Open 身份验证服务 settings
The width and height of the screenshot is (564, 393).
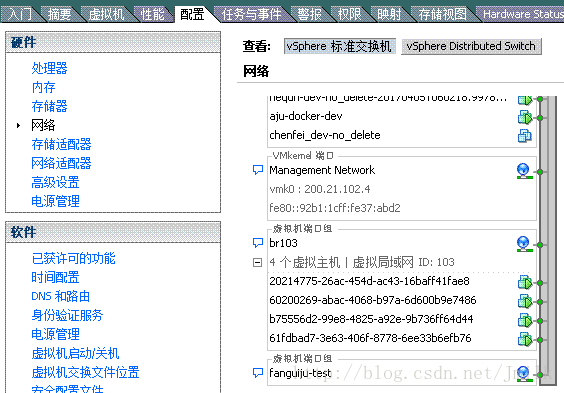pos(67,316)
